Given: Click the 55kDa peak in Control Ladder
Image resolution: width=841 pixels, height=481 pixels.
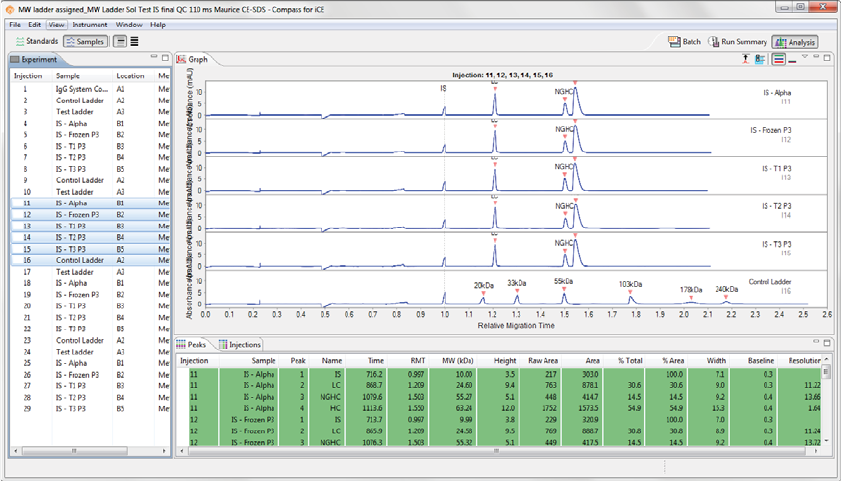Looking at the screenshot, I should tap(564, 297).
